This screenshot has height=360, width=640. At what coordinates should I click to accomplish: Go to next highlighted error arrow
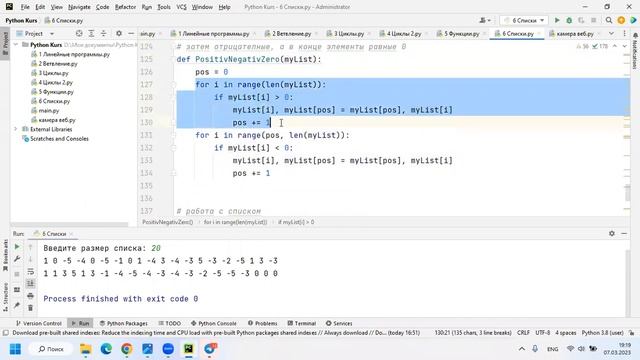click(624, 47)
